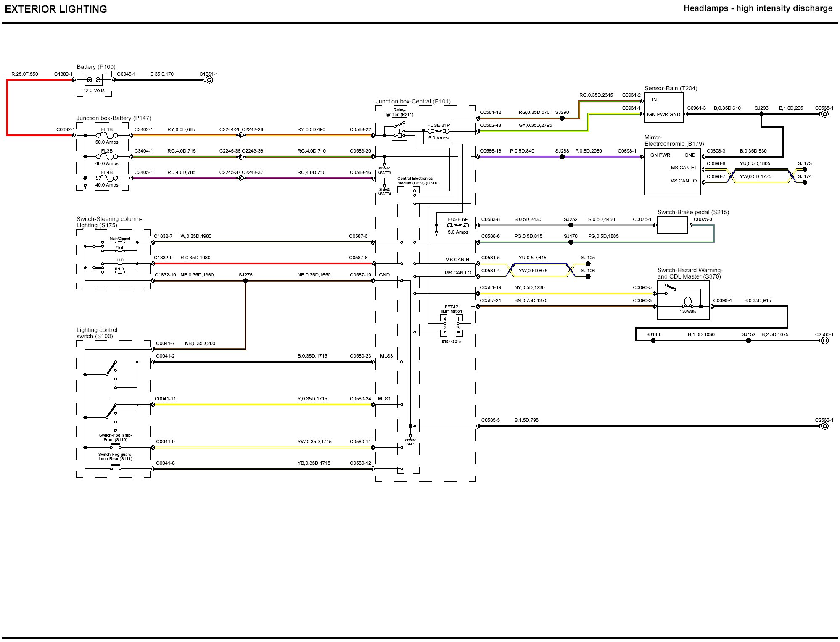Click the FUSE 31P fuse symbol
This screenshot has height=642, width=840.
click(x=438, y=131)
